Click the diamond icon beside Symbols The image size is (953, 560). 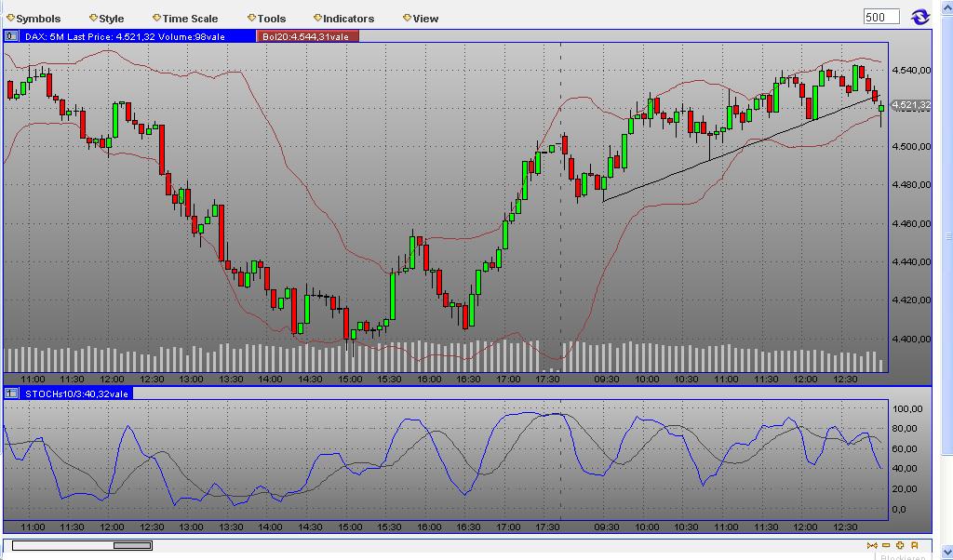(x=8, y=17)
